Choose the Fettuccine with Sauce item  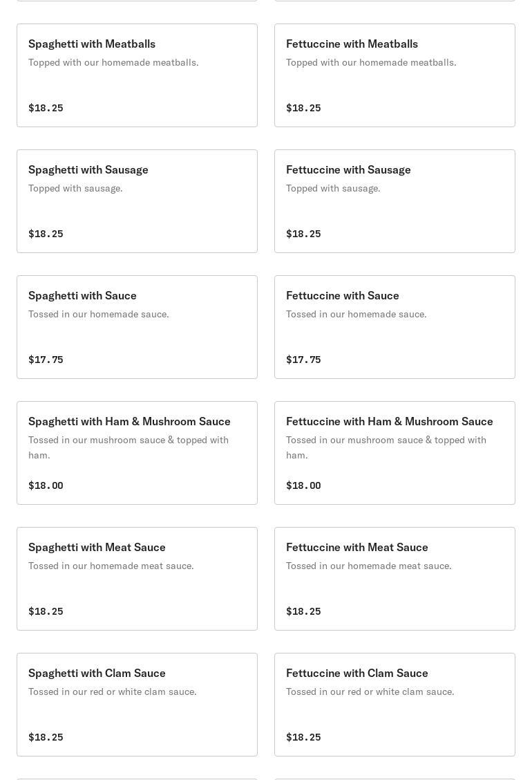click(395, 327)
